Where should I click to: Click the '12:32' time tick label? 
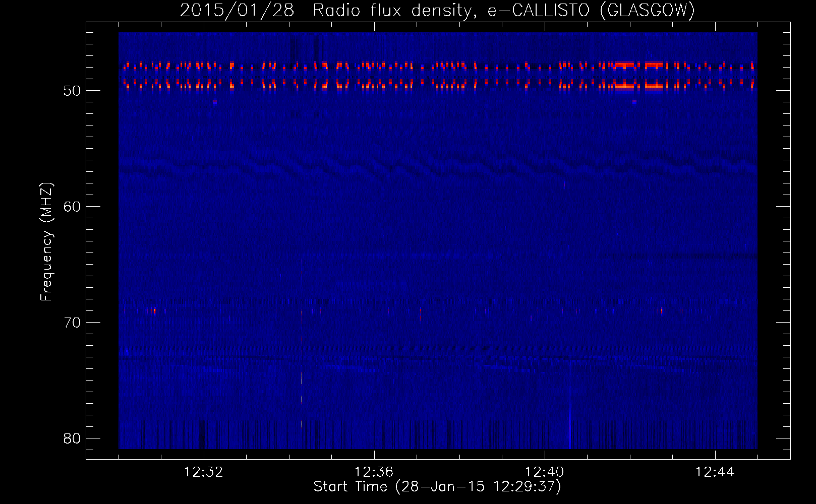pos(204,472)
